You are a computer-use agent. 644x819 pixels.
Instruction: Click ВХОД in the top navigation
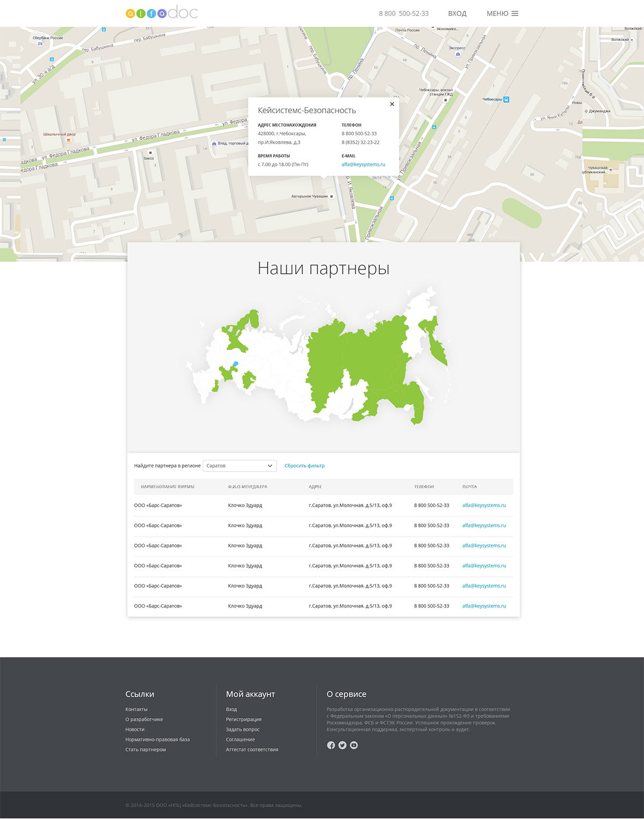click(457, 13)
